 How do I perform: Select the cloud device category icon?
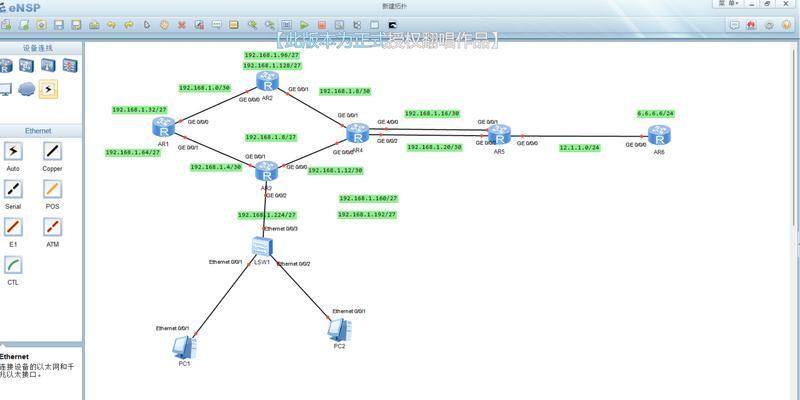27,89
